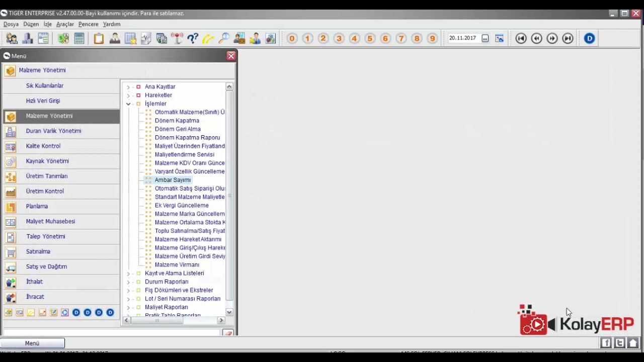Open the İzle menu
The image size is (644, 362).
[x=47, y=24]
